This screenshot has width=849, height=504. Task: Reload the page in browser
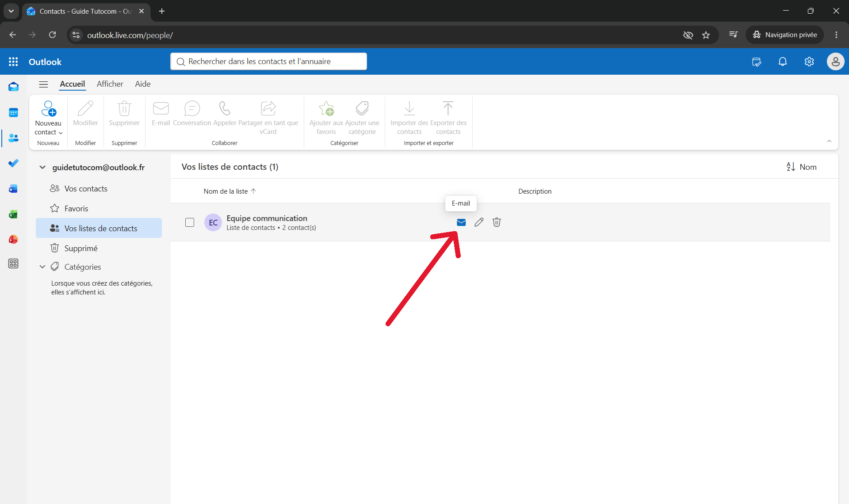pos(52,35)
